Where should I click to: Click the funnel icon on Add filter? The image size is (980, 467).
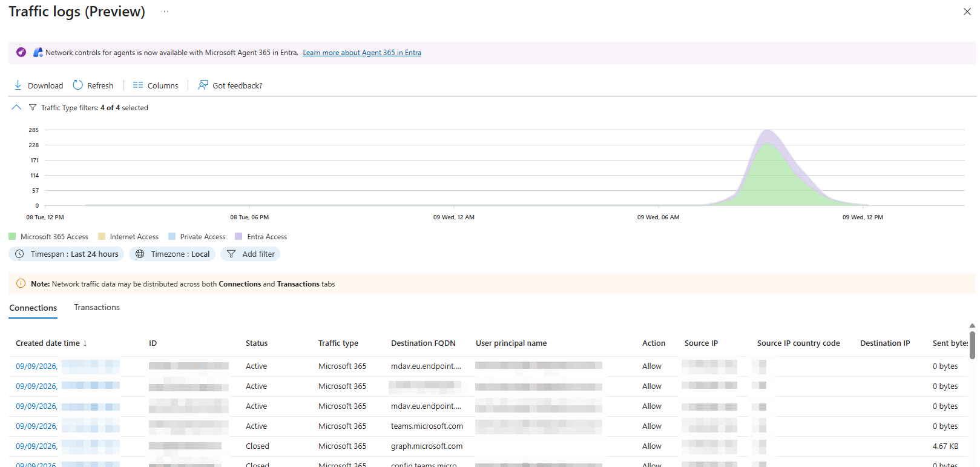click(231, 254)
